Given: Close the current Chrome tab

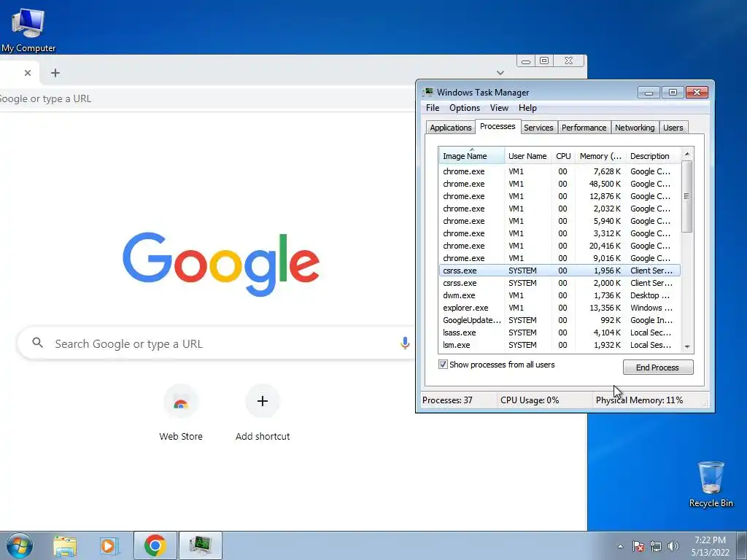Looking at the screenshot, I should (x=28, y=73).
